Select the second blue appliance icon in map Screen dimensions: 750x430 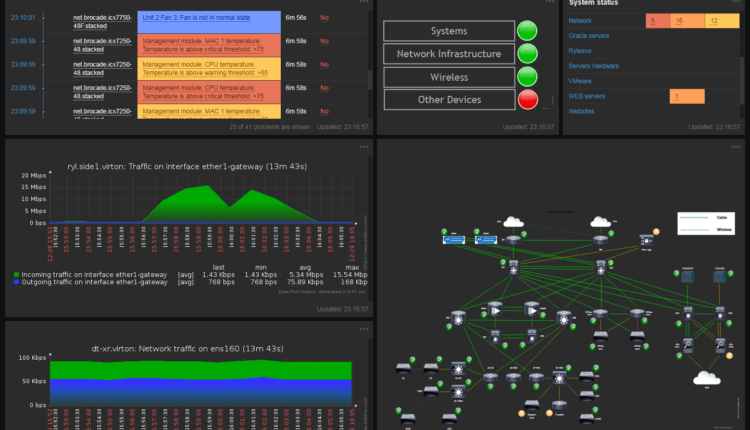pos(485,240)
